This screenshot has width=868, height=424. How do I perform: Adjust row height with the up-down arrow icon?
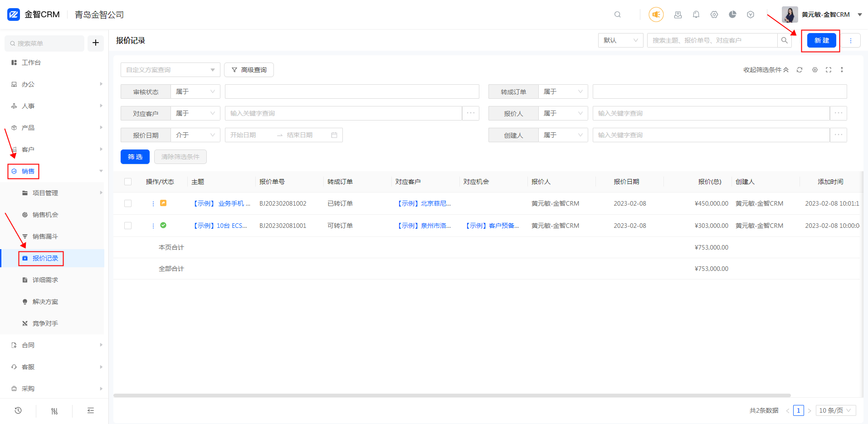pos(842,70)
